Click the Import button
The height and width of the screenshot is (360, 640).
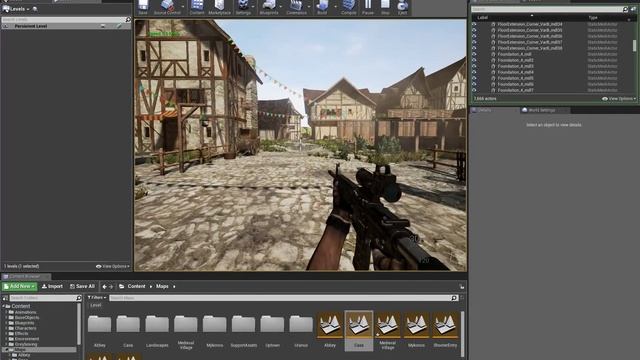52,287
